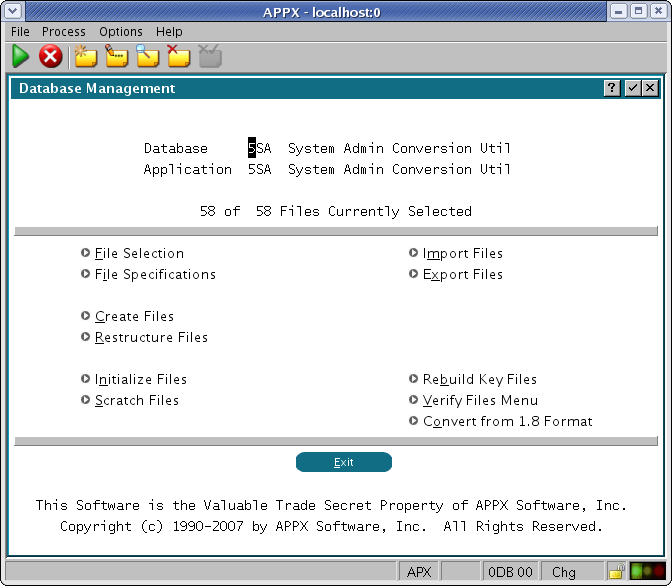Open the Help menu

click(x=169, y=32)
